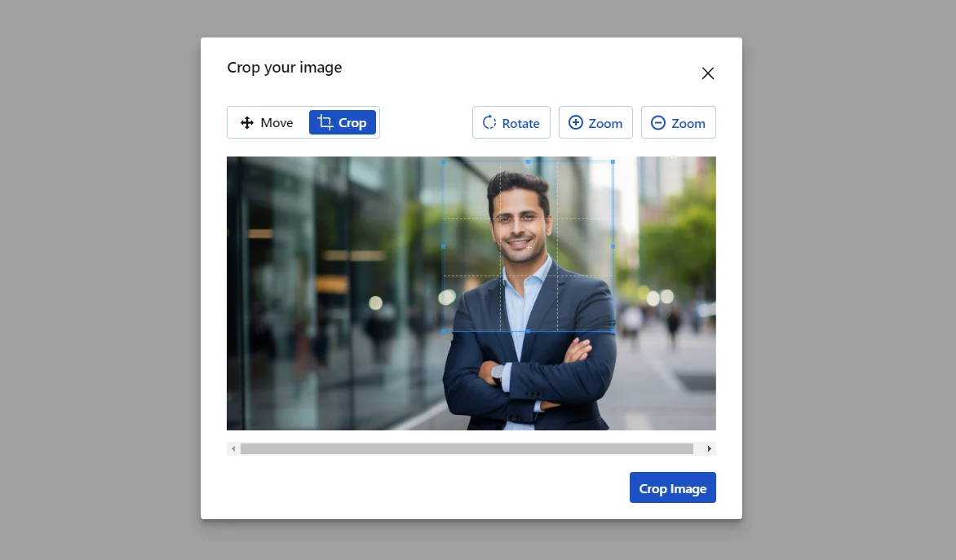The height and width of the screenshot is (560, 956).
Task: Confirm with the Crop Image button
Action: pyautogui.click(x=672, y=487)
